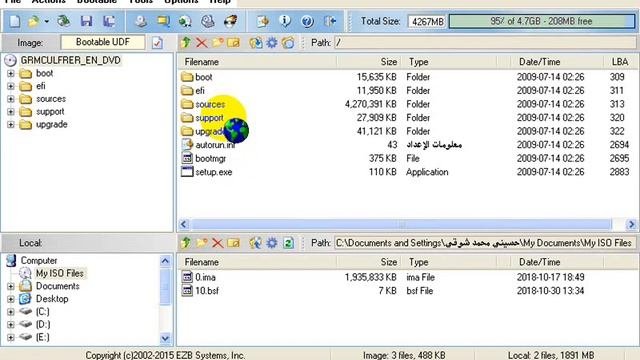The image size is (640, 360).
Task: Click the Burn CD/DVD Image flame icon
Action: pos(230,21)
